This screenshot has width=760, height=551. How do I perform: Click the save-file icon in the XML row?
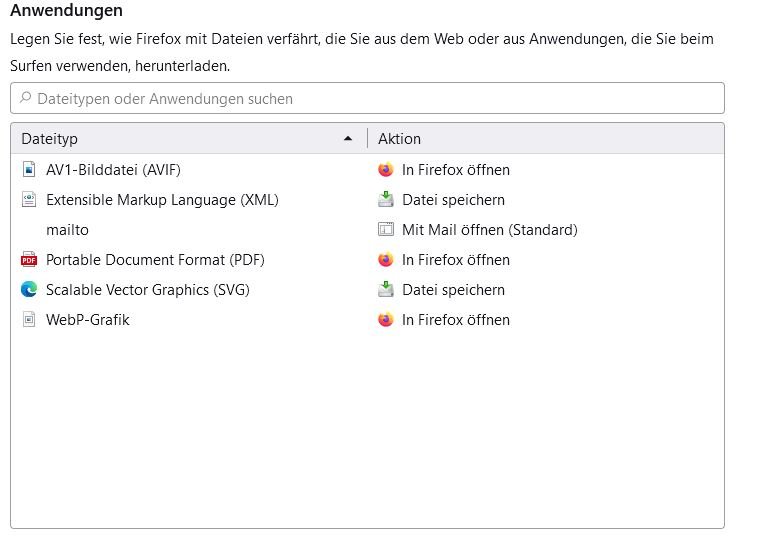(x=386, y=199)
